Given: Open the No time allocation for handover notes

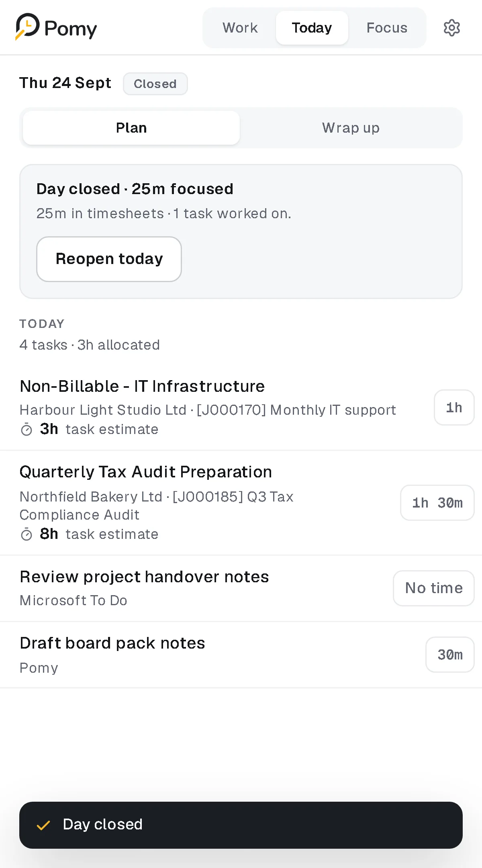Looking at the screenshot, I should [x=434, y=588].
